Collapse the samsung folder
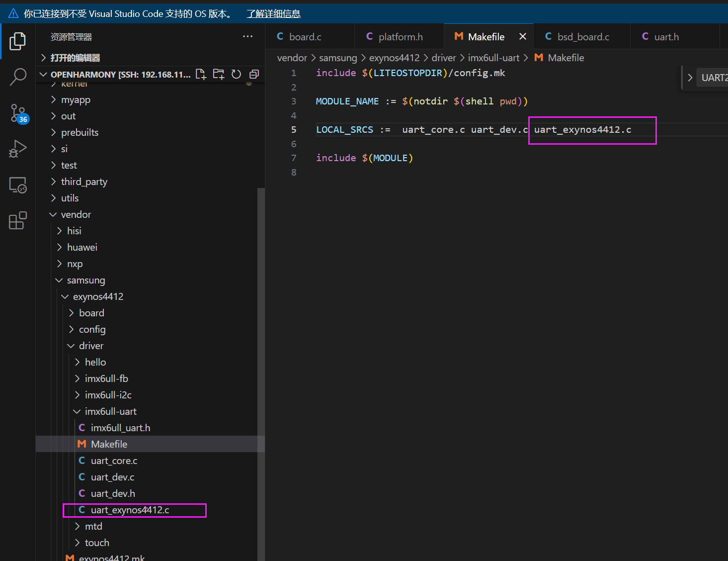The image size is (728, 561). (x=150, y=280)
